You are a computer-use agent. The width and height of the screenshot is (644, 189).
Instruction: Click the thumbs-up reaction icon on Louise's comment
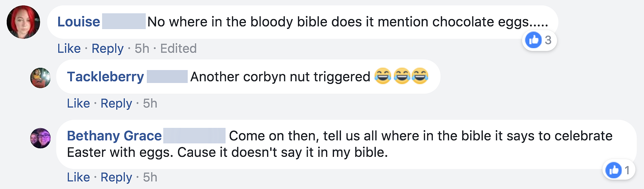tap(533, 40)
